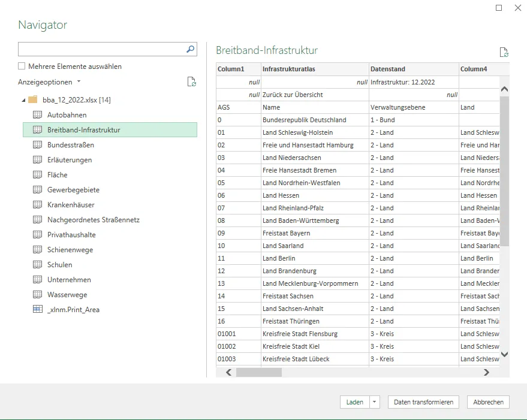Click the search magnifier icon
Image resolution: width=527 pixels, height=420 pixels.
[x=190, y=49]
